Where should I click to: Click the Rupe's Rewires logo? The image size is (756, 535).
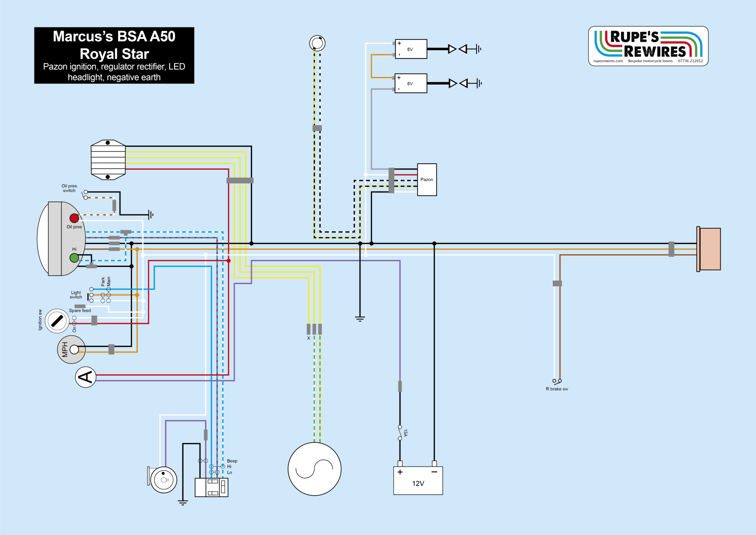(x=648, y=44)
